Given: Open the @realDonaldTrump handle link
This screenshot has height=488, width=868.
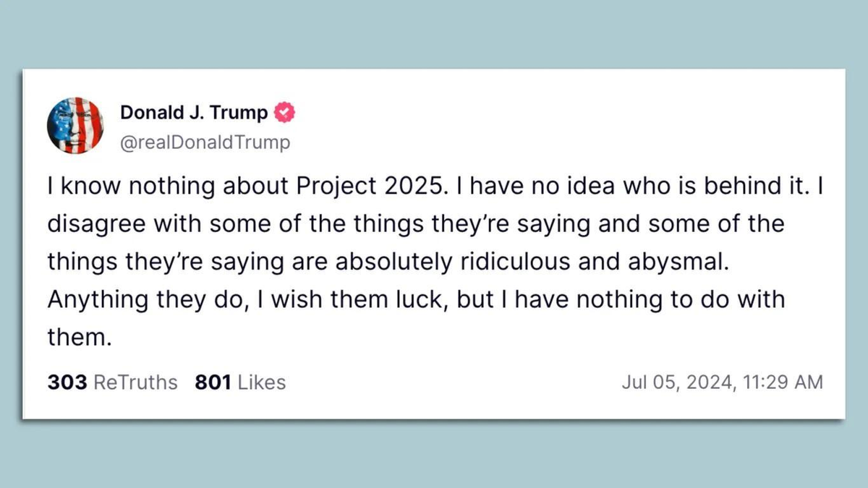Looking at the screenshot, I should [x=205, y=142].
